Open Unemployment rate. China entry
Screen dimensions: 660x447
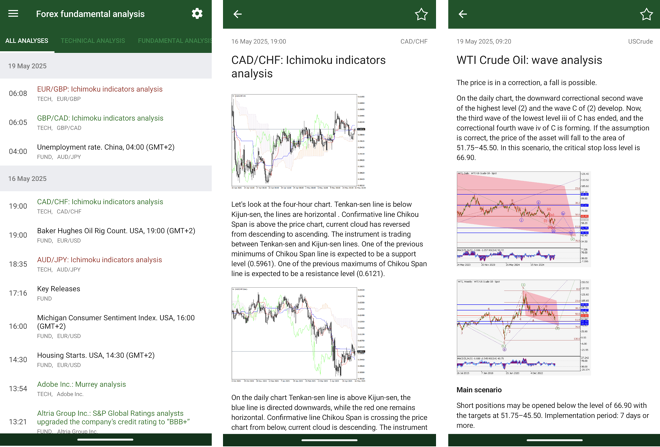point(106,151)
